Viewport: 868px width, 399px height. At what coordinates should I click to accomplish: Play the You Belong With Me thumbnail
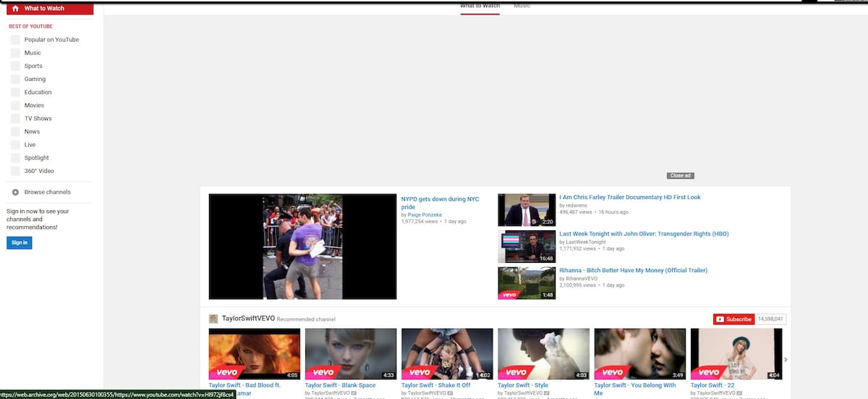[x=639, y=354]
